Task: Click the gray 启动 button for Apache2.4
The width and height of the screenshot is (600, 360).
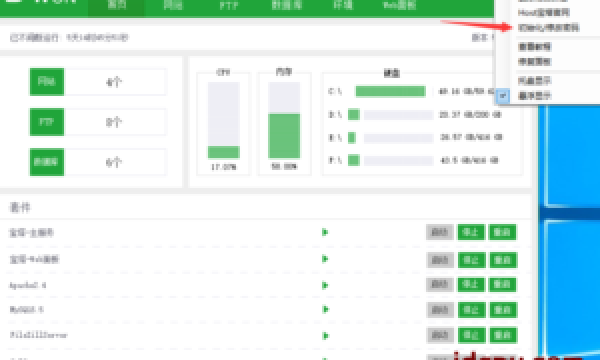Action: point(440,284)
